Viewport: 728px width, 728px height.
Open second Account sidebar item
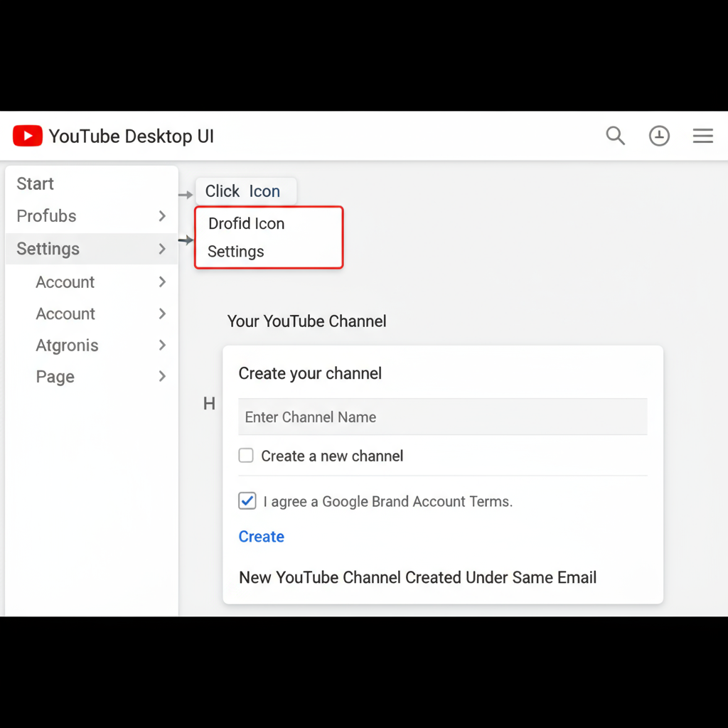[x=65, y=314]
